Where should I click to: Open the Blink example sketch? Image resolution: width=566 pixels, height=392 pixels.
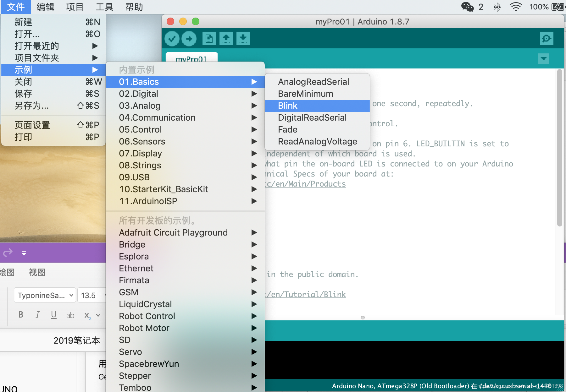(317, 106)
